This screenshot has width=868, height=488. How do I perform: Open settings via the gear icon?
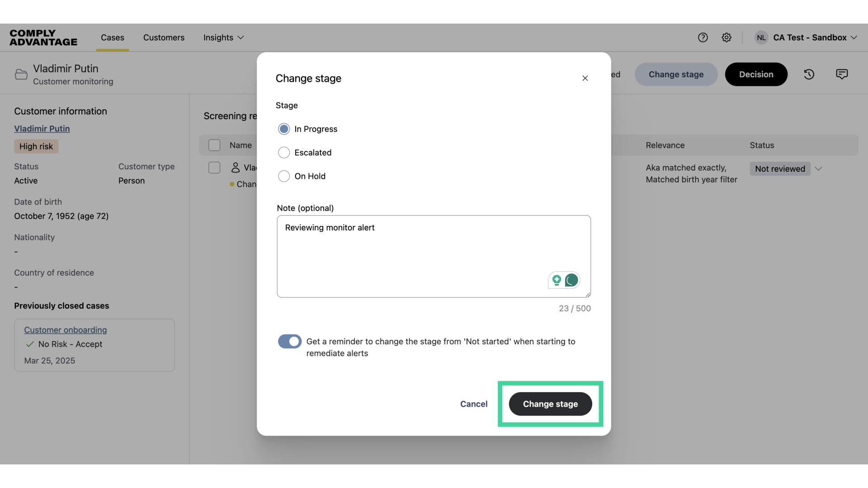coord(727,38)
